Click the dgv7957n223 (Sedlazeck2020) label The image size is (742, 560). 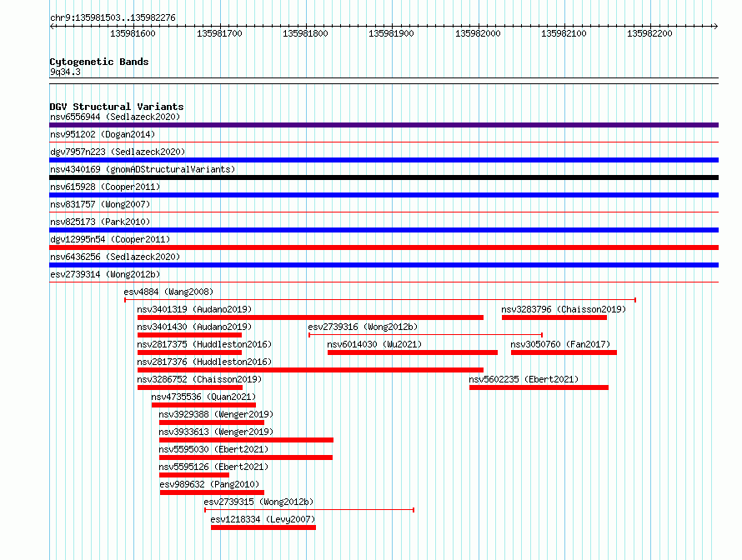click(118, 152)
